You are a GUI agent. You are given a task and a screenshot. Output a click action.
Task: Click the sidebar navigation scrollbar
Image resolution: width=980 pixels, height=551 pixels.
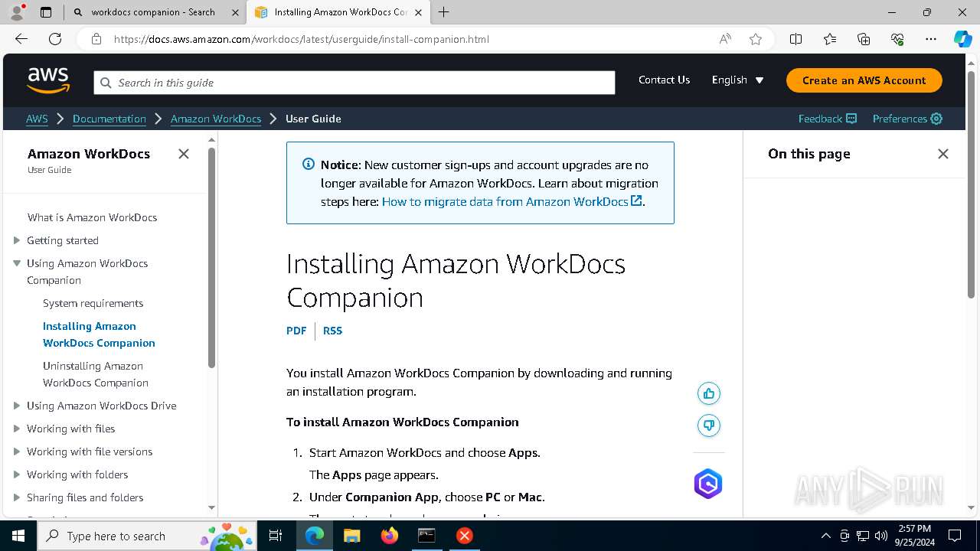point(211,259)
